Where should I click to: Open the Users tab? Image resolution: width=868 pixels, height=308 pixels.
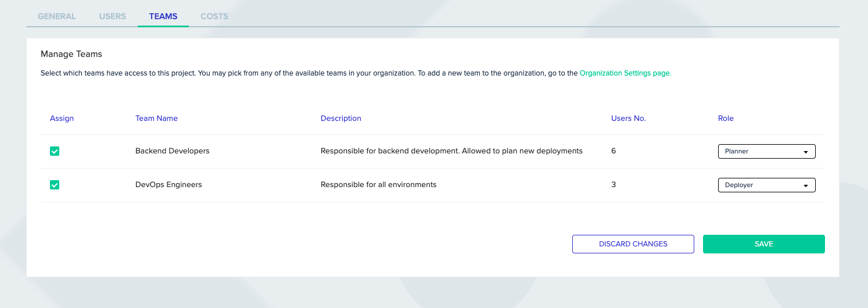[x=113, y=16]
